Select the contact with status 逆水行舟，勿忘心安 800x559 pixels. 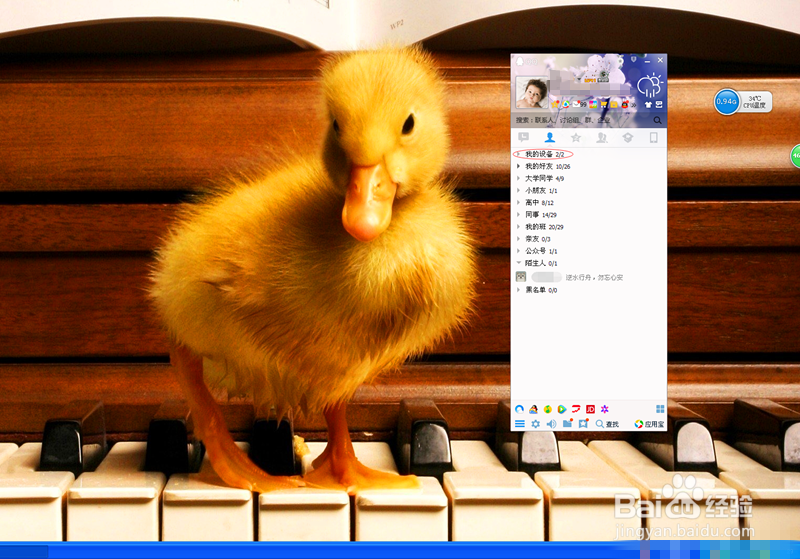[589, 277]
